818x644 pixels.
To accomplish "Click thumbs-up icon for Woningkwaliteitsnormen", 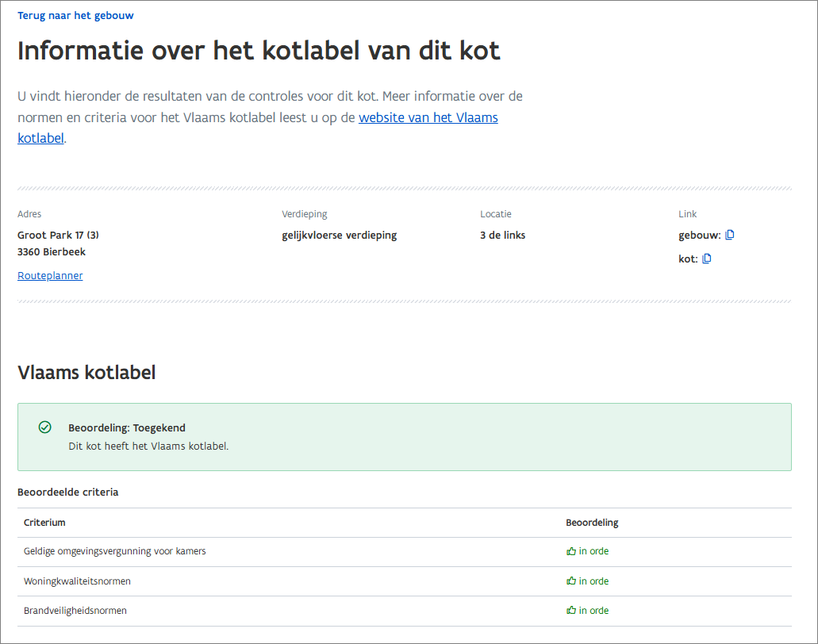I will click(570, 581).
